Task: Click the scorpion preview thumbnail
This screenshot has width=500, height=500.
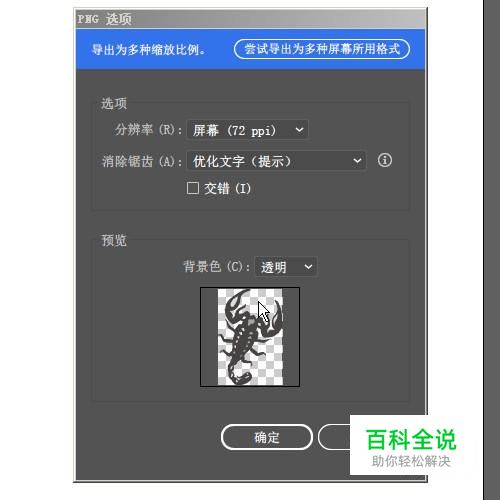Action: coord(250,337)
